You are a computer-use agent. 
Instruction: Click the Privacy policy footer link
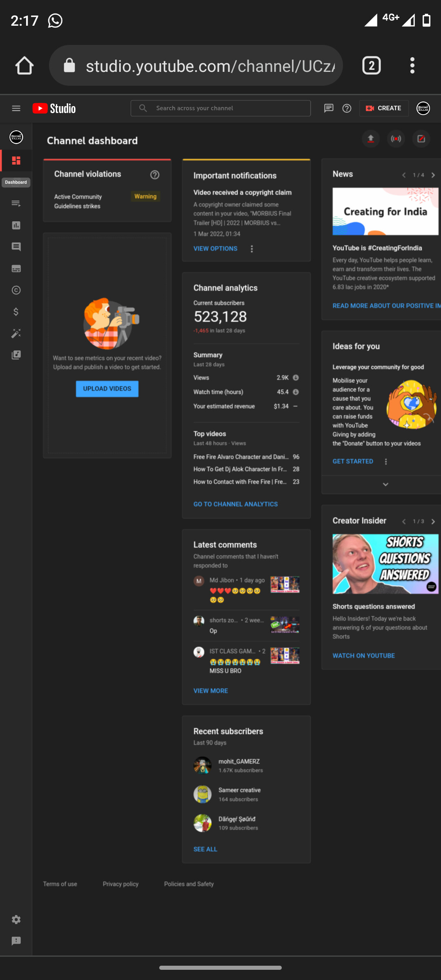tap(120, 884)
